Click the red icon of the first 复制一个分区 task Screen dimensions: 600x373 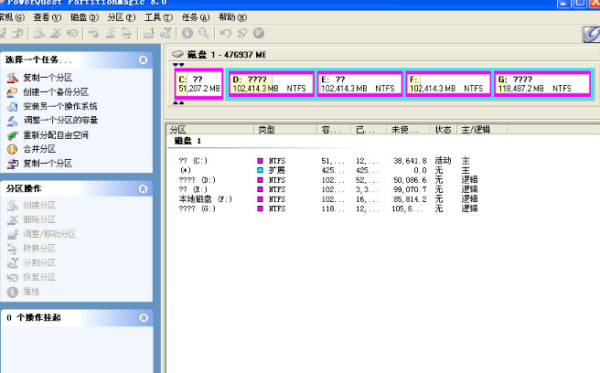[x=12, y=78]
